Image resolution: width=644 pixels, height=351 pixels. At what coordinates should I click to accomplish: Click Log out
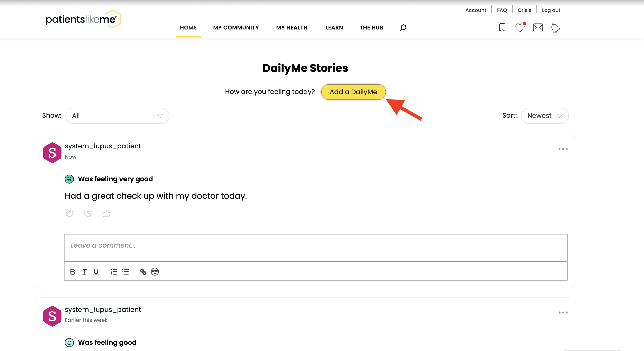coord(551,10)
